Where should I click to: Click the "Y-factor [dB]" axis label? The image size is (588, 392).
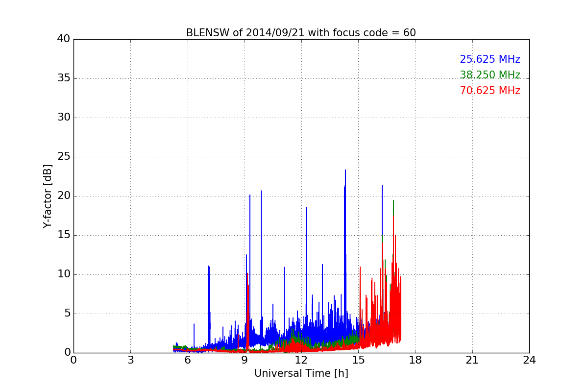[x=48, y=196]
